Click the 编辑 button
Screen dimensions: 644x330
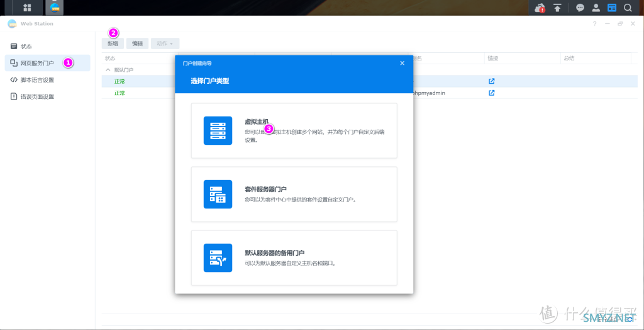click(x=137, y=43)
